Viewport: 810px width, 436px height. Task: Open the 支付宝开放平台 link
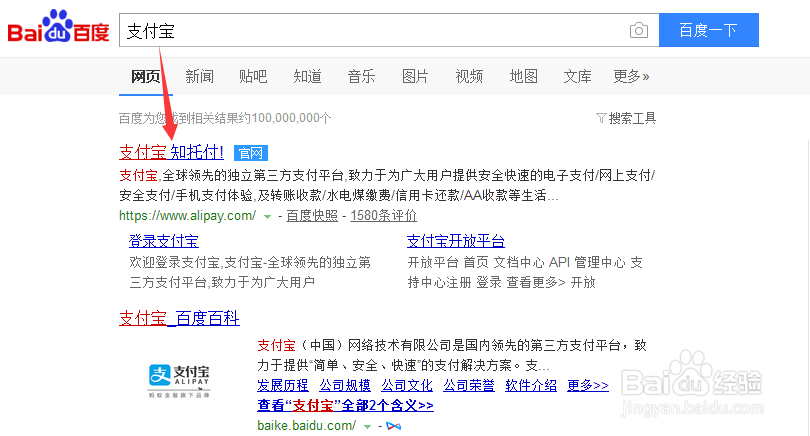tap(456, 241)
